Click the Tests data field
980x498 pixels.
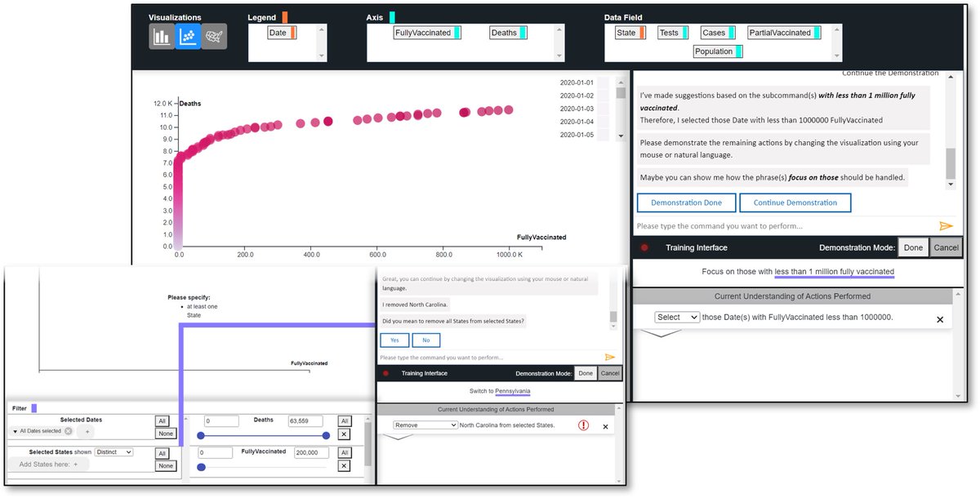tap(672, 33)
